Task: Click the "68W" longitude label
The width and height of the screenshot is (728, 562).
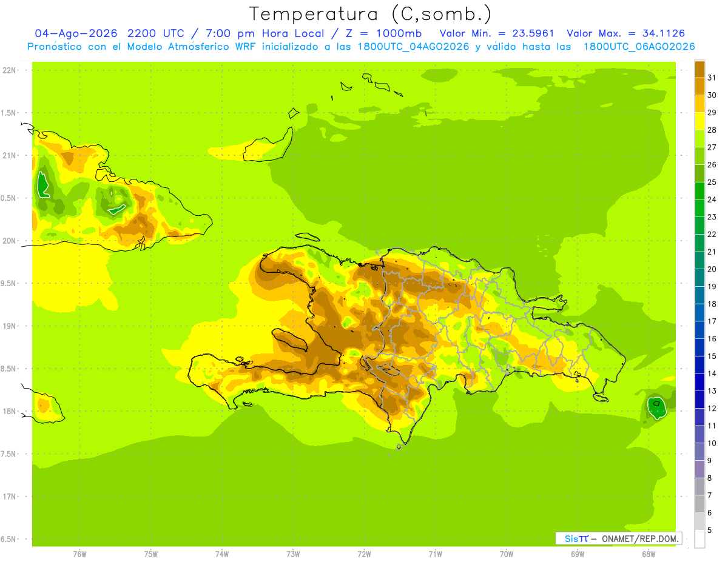Action: click(x=649, y=554)
